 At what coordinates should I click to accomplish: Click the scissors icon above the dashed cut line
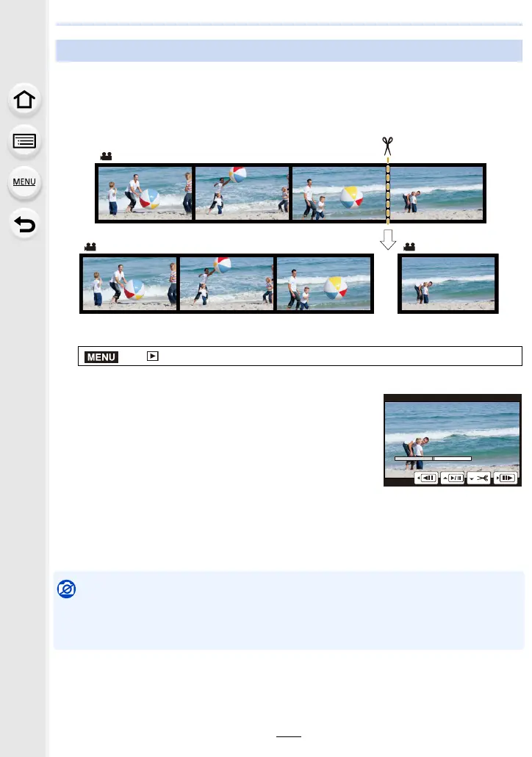387,146
